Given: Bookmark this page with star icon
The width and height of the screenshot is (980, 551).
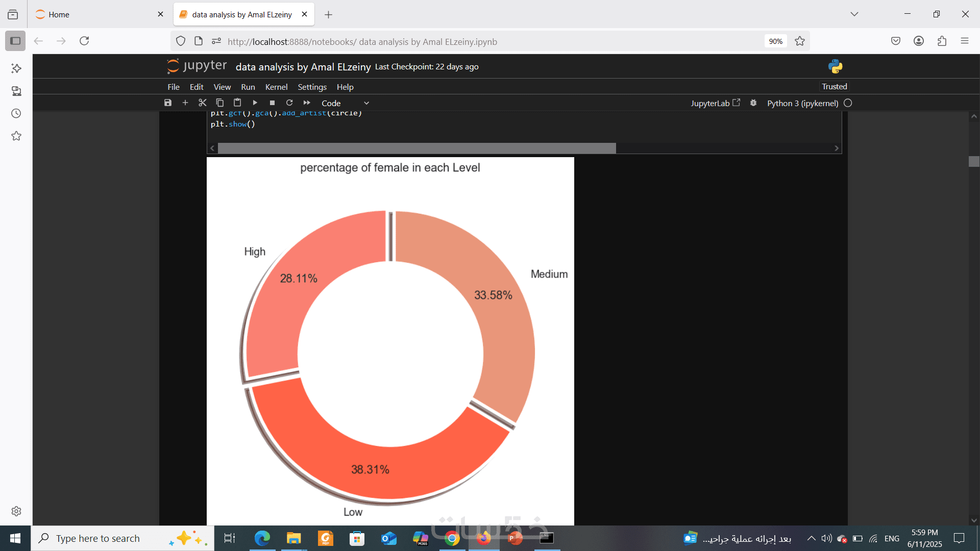Looking at the screenshot, I should tap(800, 41).
